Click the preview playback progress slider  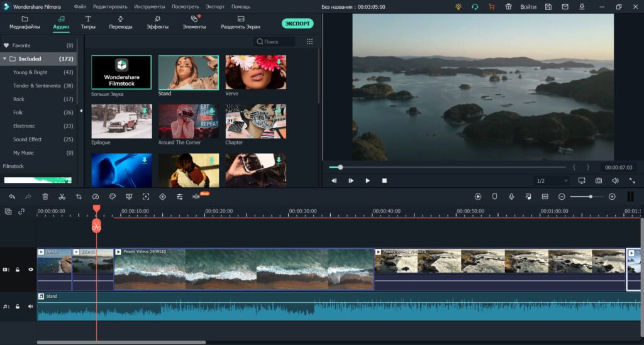[447, 167]
